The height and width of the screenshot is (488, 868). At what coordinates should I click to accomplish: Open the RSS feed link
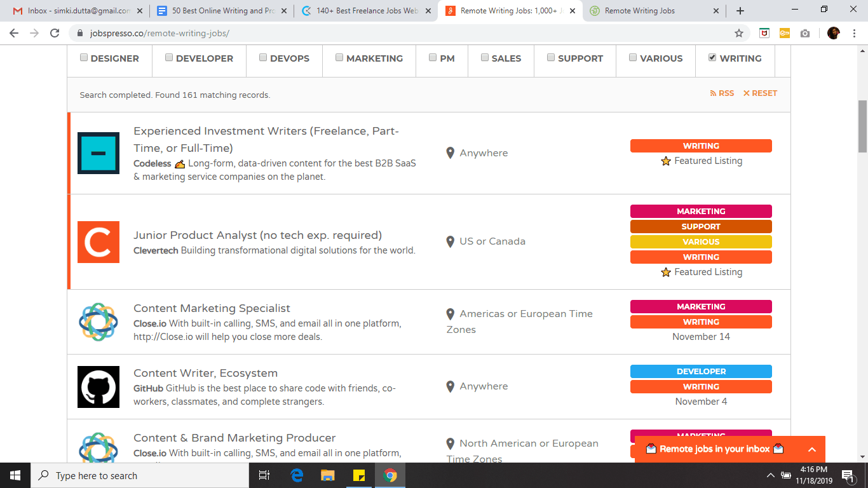pyautogui.click(x=722, y=93)
